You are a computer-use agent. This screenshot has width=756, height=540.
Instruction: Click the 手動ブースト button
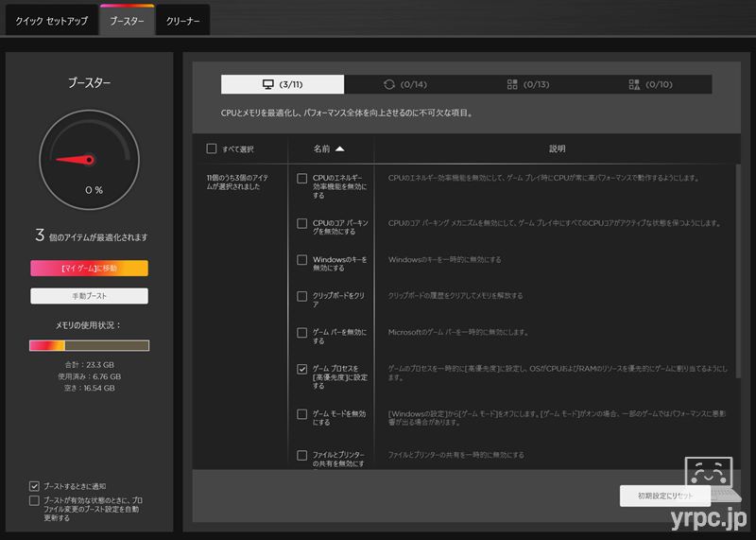click(x=89, y=296)
